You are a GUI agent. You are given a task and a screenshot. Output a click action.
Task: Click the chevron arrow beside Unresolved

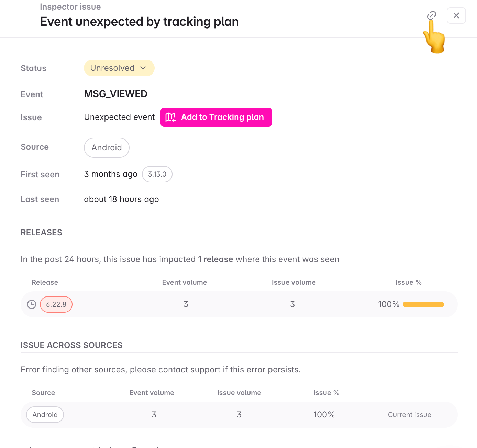pos(143,68)
